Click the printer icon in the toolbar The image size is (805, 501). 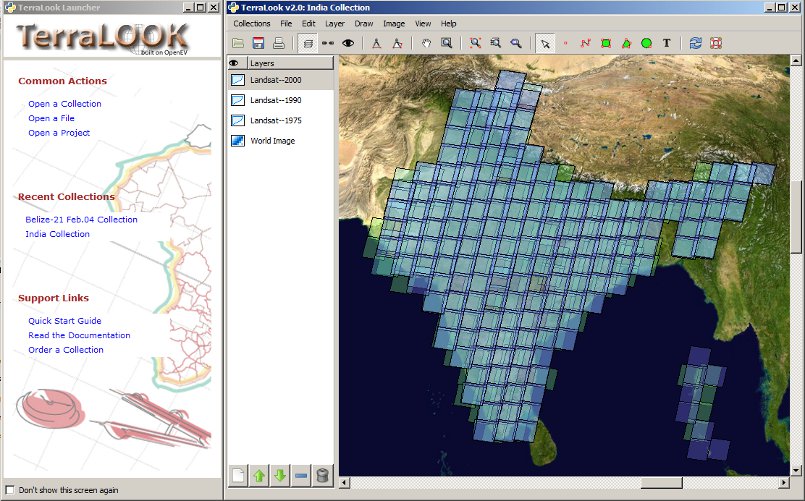279,43
